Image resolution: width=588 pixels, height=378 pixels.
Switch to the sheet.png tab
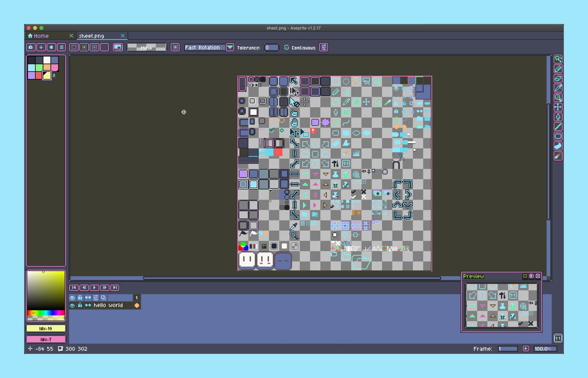tap(91, 36)
